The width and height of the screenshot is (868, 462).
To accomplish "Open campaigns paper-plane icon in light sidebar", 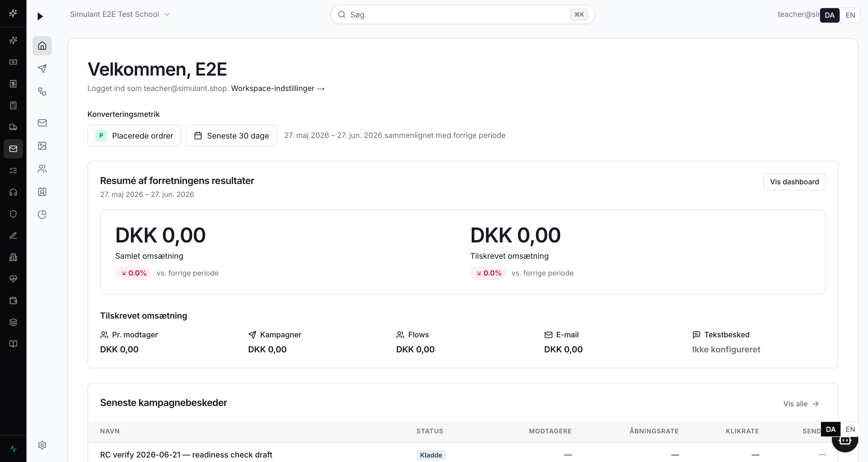I will coord(42,69).
